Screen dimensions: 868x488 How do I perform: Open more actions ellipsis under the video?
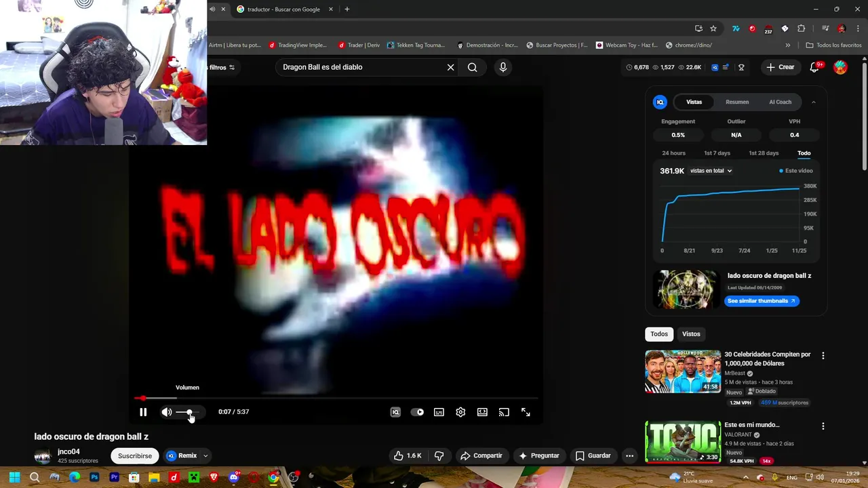click(629, 455)
